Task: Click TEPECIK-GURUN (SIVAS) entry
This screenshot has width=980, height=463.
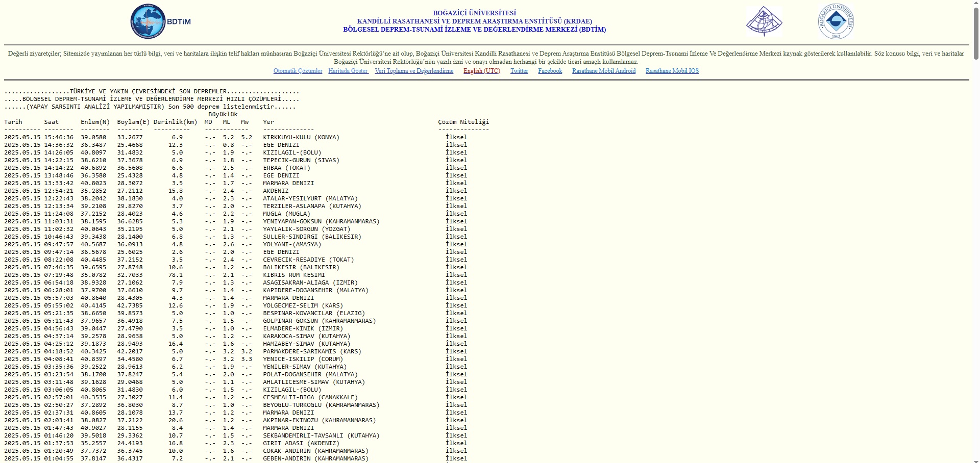Action: tap(301, 160)
